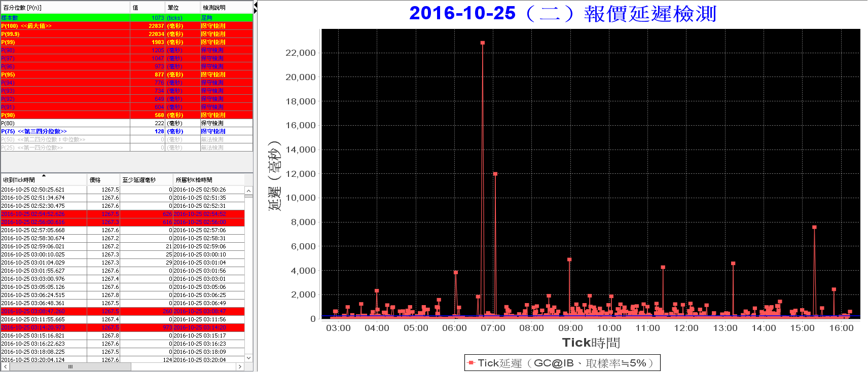Click the tick table vertical scrollbar thumb

tap(248, 197)
